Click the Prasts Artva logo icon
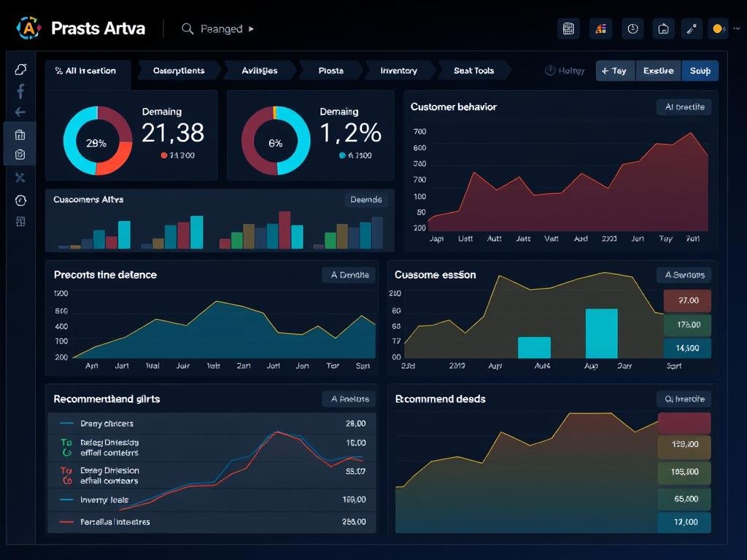Screen dimensions: 747x560 (x=28, y=28)
